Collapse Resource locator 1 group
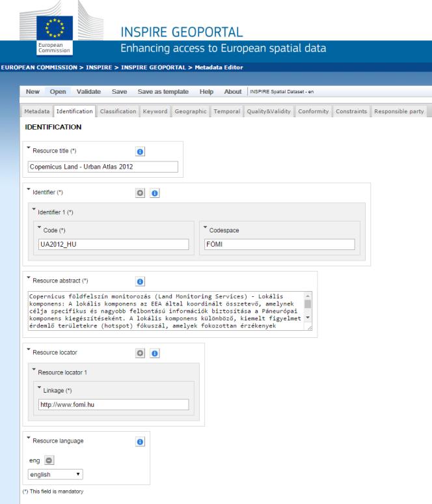The height and width of the screenshot is (504, 432). click(34, 369)
